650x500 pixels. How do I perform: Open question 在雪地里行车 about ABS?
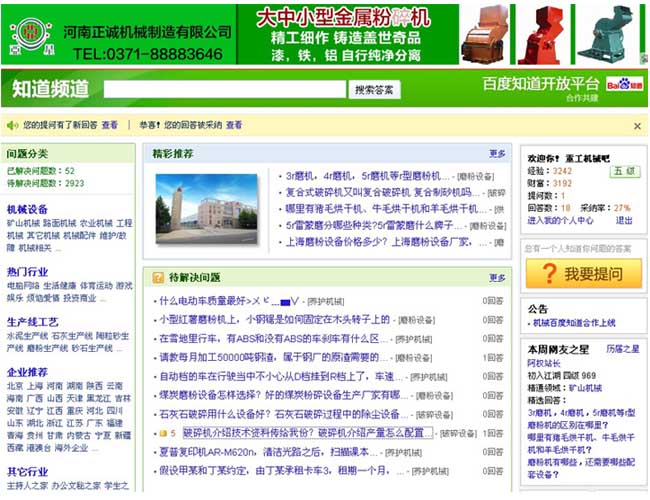coord(274,339)
